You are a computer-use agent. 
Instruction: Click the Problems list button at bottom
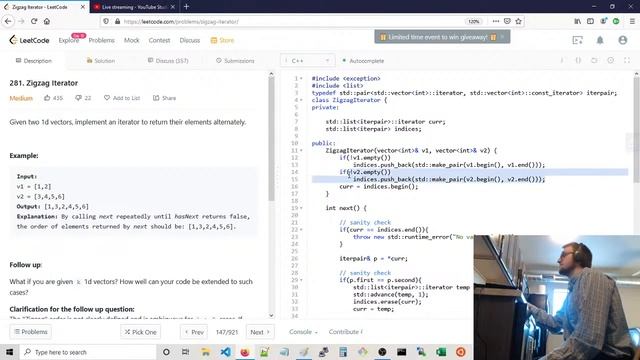click(x=31, y=332)
